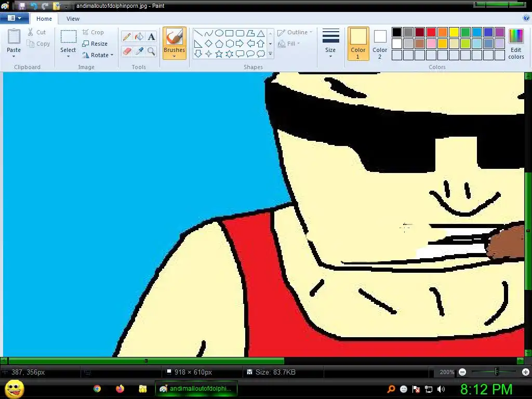Open Paint Help
This screenshot has width=532, height=399.
pyautogui.click(x=526, y=18)
